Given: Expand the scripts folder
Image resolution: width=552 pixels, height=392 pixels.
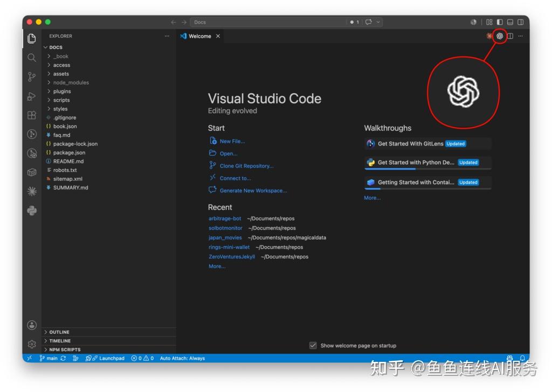Looking at the screenshot, I should (109, 100).
